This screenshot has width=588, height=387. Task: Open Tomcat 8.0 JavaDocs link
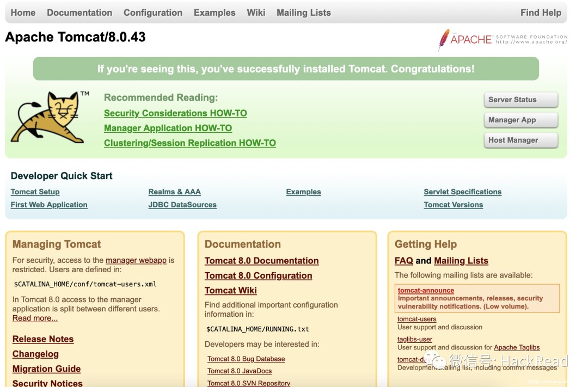tap(240, 371)
